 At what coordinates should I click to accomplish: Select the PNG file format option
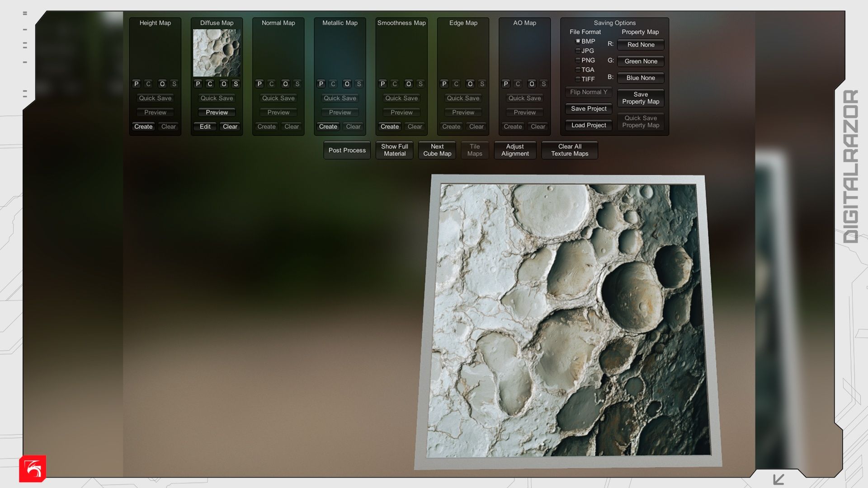pos(578,60)
